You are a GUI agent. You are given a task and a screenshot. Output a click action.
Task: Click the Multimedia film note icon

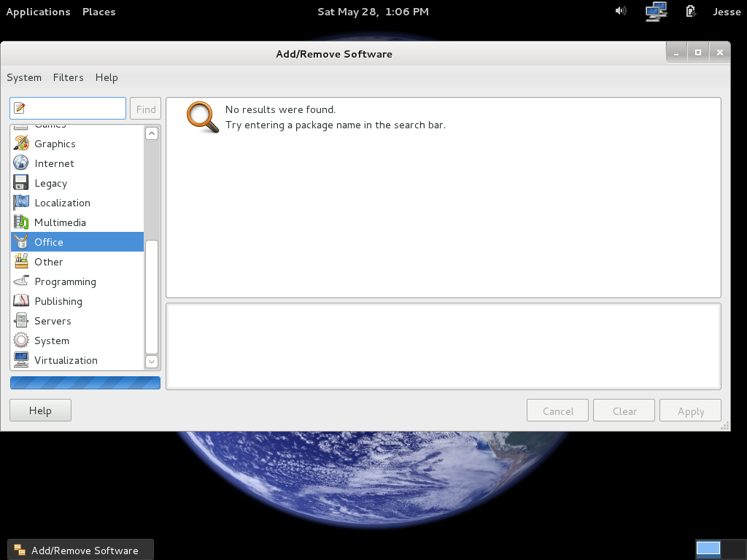coord(21,222)
